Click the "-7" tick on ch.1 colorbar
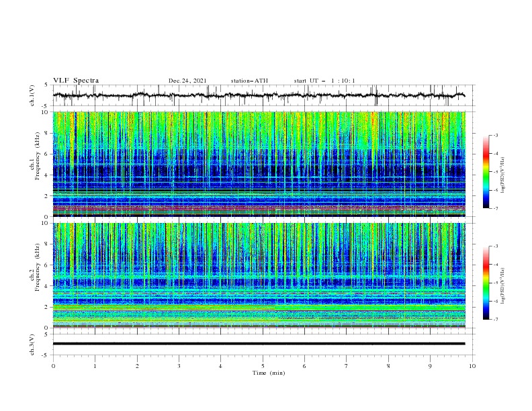The height and width of the screenshot is (411, 532). click(495, 208)
